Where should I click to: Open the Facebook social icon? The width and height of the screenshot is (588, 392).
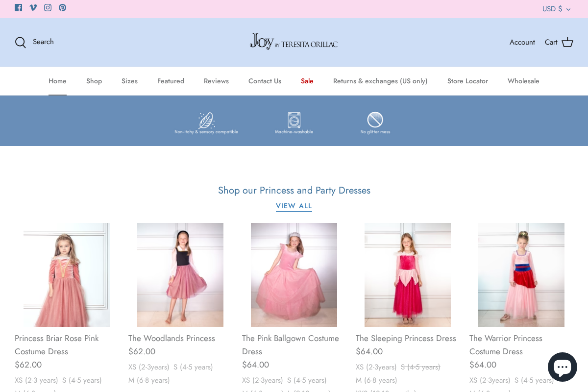(18, 7)
